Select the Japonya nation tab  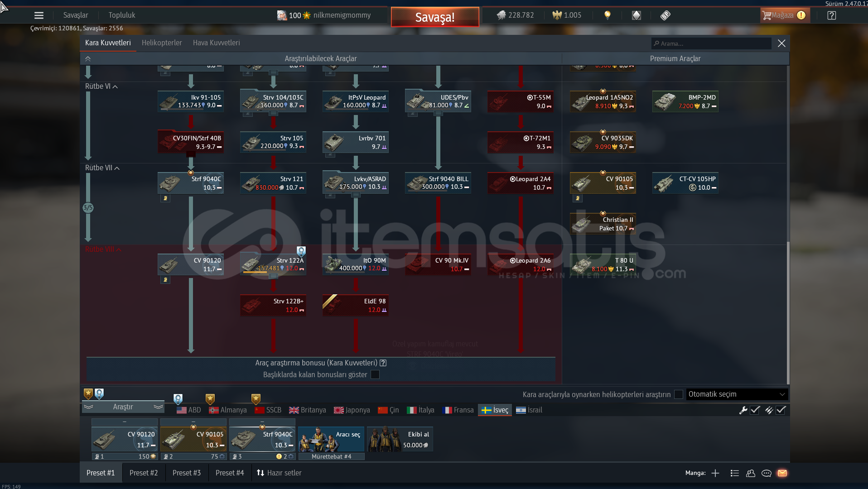point(352,410)
